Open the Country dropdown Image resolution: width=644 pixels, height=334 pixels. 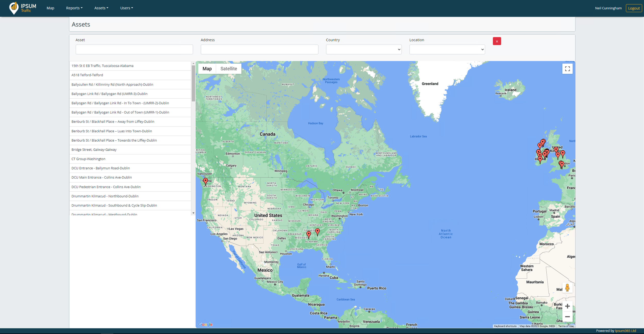tap(363, 49)
